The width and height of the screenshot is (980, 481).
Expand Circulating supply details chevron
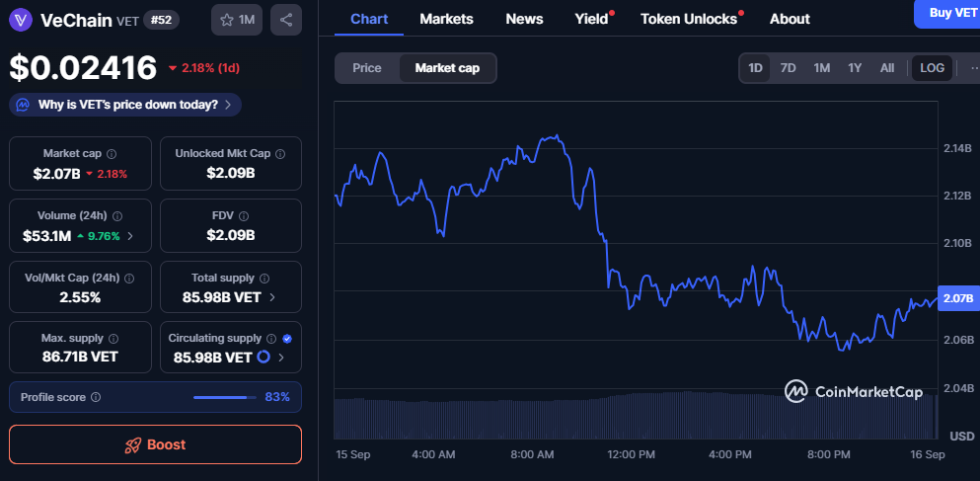pyautogui.click(x=280, y=358)
